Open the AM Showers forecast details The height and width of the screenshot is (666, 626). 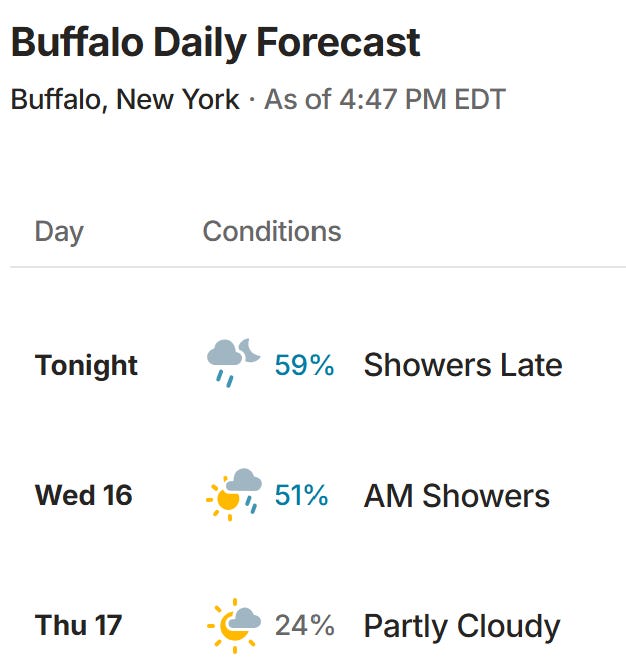point(457,496)
